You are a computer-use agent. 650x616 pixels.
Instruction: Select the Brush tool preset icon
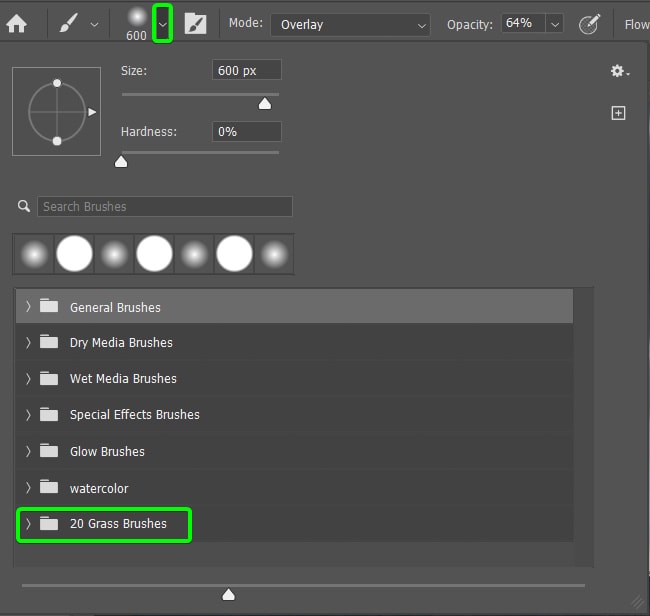(69, 23)
